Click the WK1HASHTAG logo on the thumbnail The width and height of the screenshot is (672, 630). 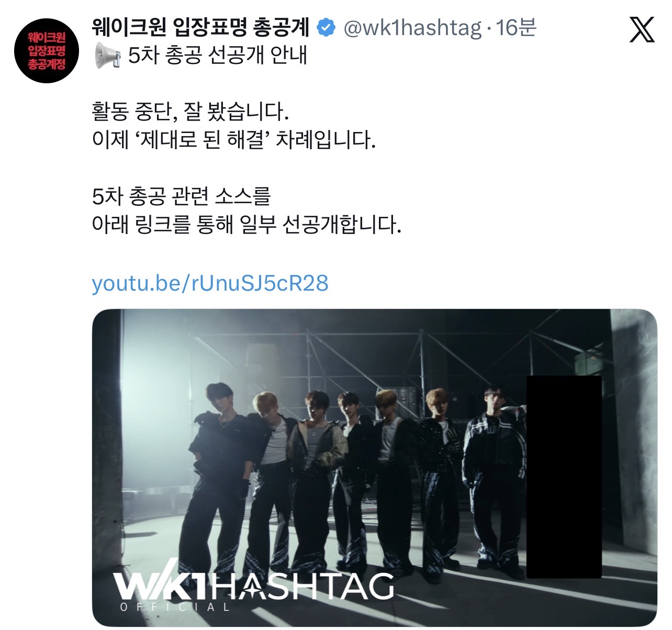[x=254, y=584]
